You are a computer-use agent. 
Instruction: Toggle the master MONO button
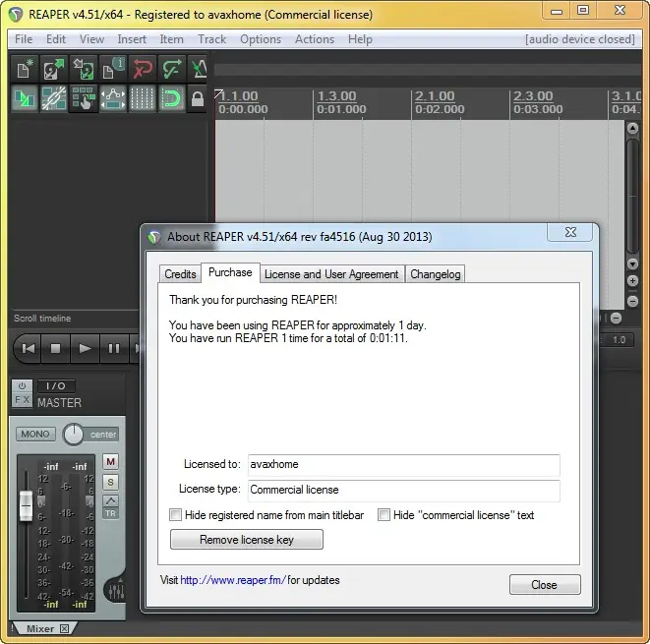(35, 434)
